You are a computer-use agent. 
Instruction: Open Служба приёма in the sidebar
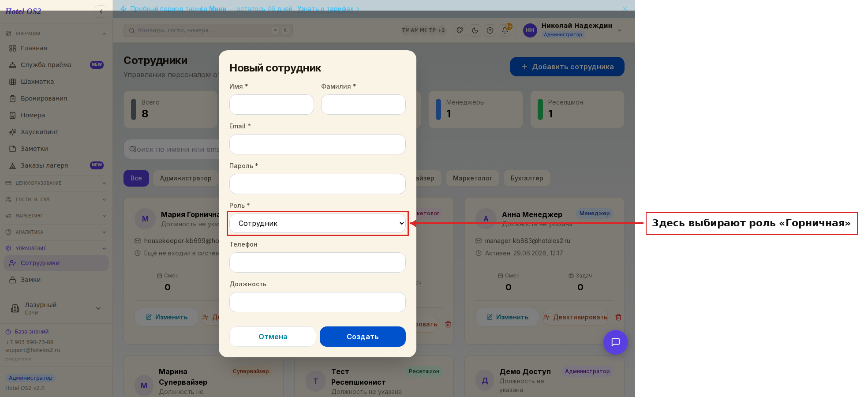(56, 65)
